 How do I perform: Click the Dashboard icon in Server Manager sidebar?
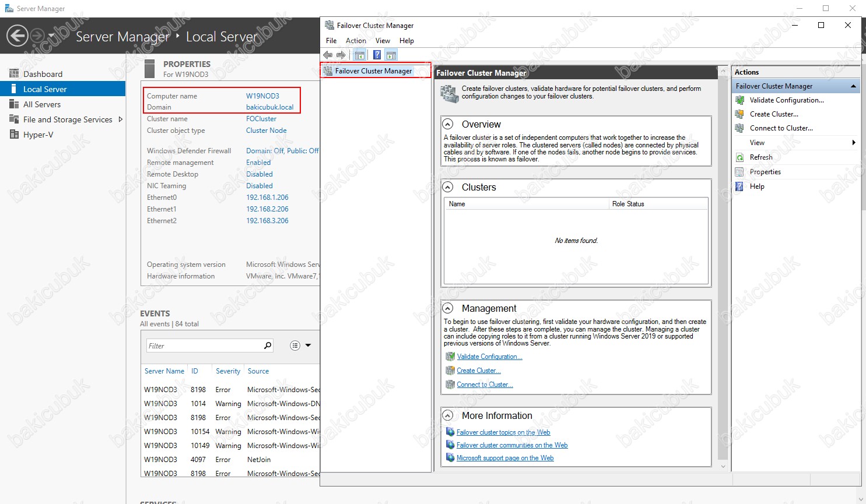tap(14, 74)
